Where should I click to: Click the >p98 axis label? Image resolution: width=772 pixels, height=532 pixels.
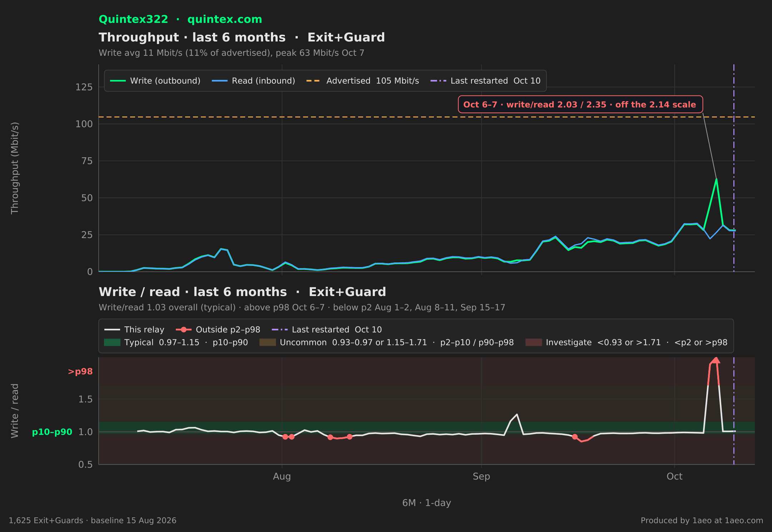80,371
